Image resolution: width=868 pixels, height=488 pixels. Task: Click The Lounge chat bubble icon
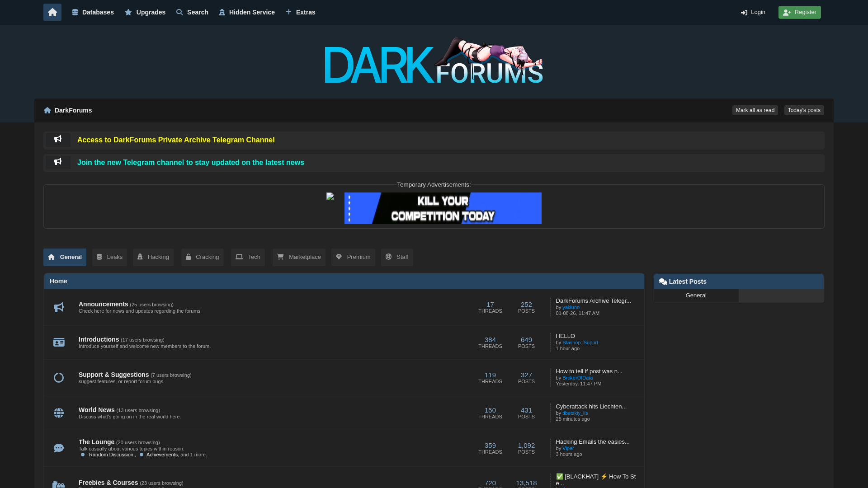coord(59,448)
